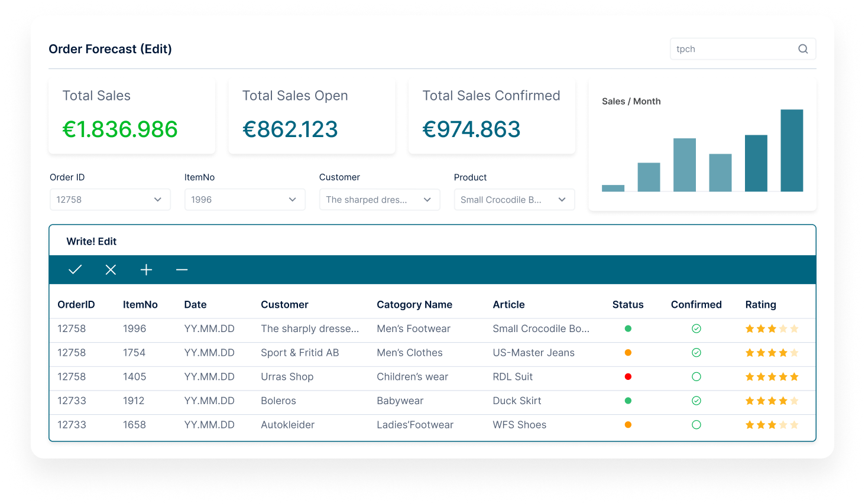This screenshot has height=504, width=865.
Task: Enable Confirmed for the Autokleider row
Action: pos(696,424)
